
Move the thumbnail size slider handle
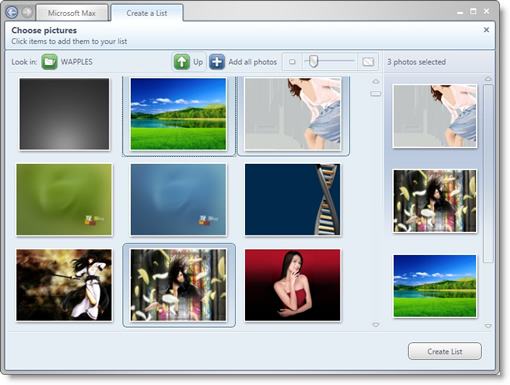pos(313,61)
